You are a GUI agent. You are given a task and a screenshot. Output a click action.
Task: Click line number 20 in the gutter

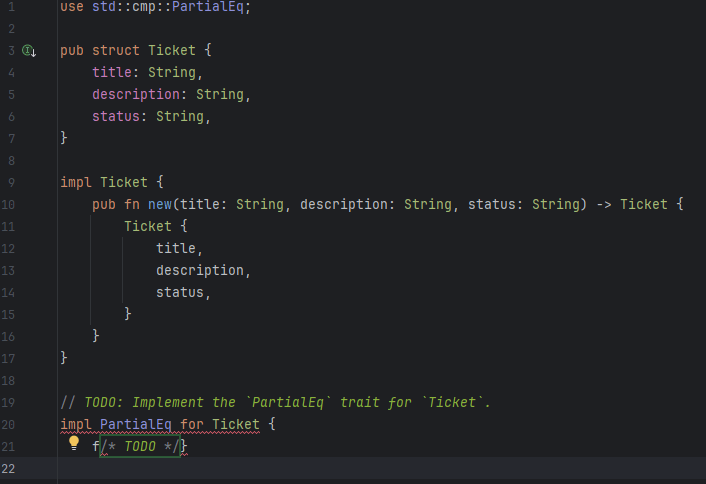tap(10, 424)
